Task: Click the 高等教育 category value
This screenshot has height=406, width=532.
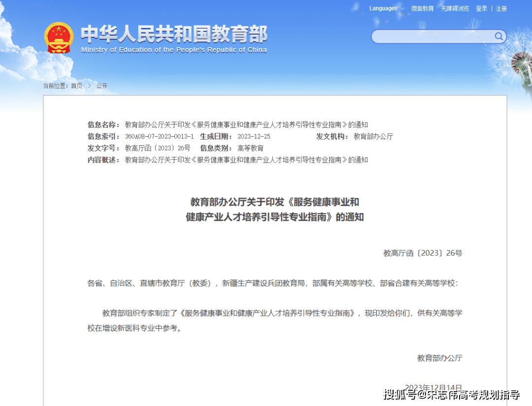Action: coord(250,148)
